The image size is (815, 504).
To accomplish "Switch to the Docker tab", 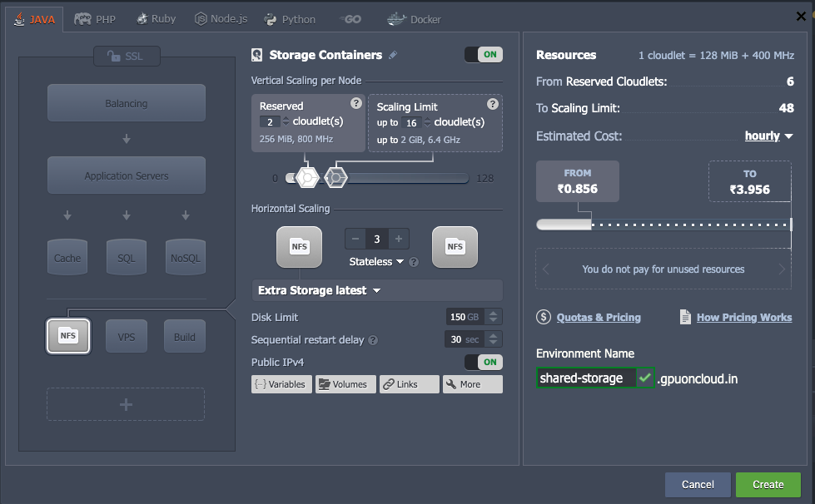I will pyautogui.click(x=415, y=18).
